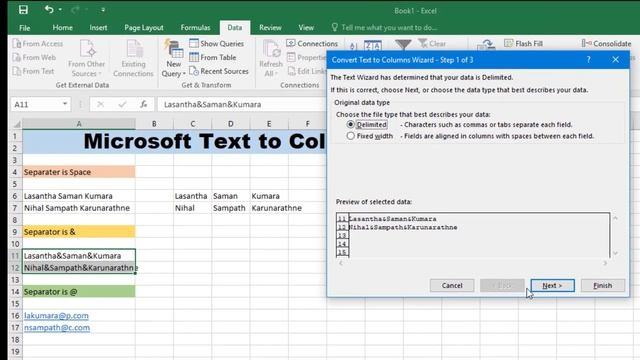Click Consolidate icon in ribbon
The image size is (640, 360).
point(587,43)
